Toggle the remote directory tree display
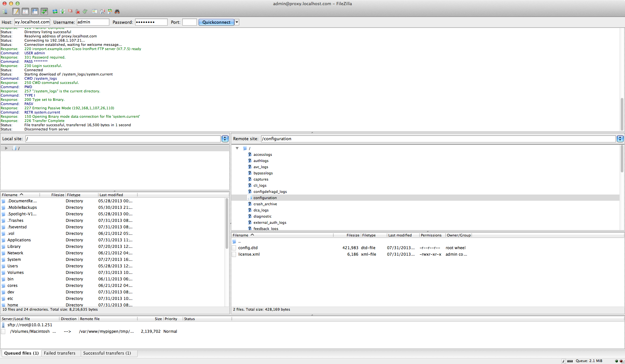 (35, 12)
